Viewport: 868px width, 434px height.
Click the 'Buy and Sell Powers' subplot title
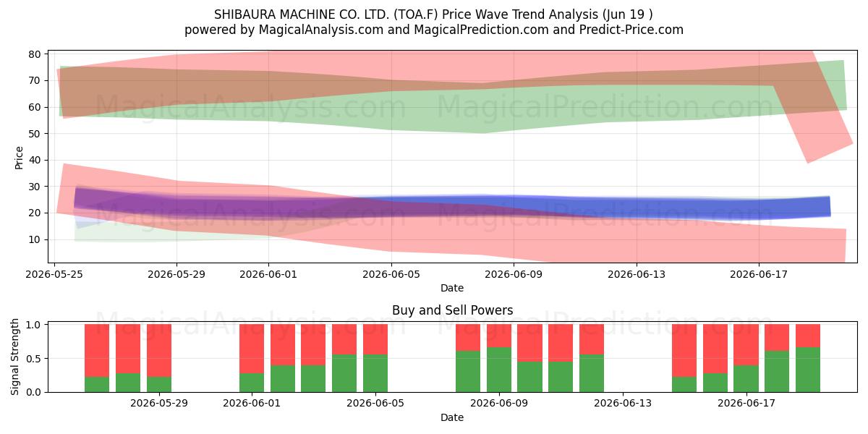tap(452, 310)
